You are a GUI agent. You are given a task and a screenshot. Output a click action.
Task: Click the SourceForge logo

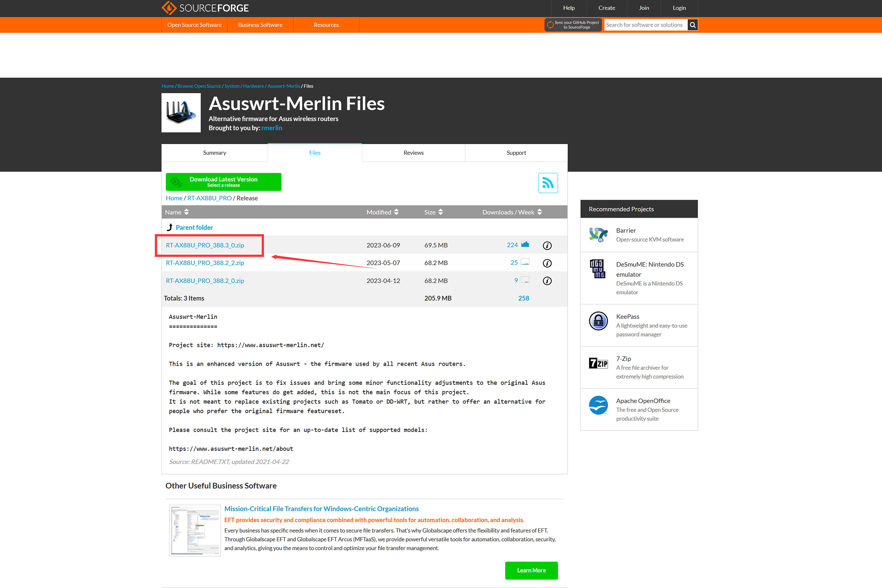(205, 8)
